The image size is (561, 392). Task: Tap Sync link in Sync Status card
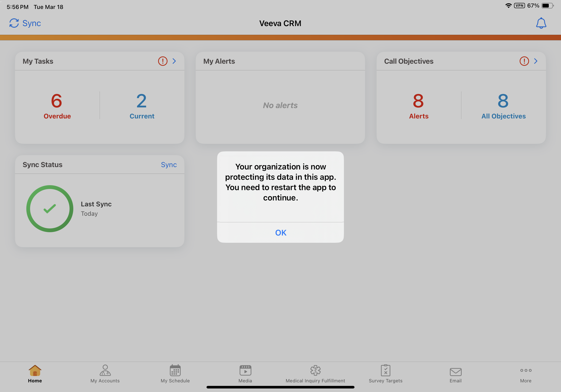pyautogui.click(x=169, y=165)
